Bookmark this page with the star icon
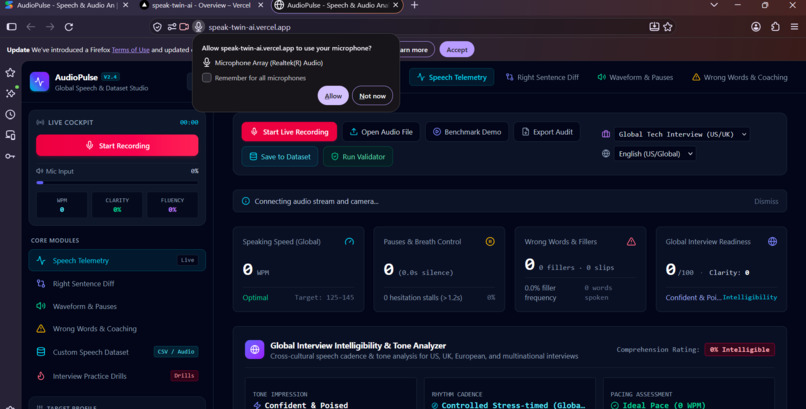Viewport: 806px width, 409px height. 668,27
